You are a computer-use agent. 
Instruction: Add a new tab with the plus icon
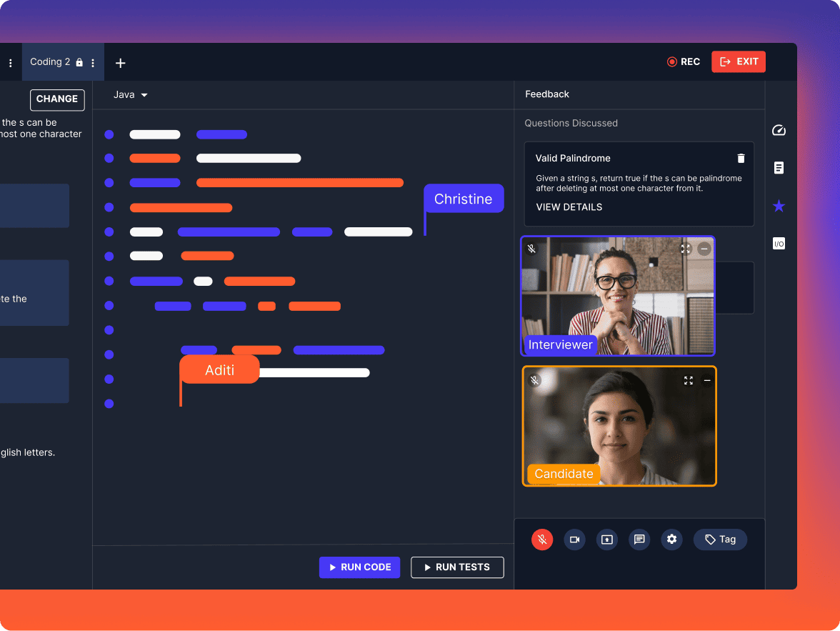coord(120,63)
